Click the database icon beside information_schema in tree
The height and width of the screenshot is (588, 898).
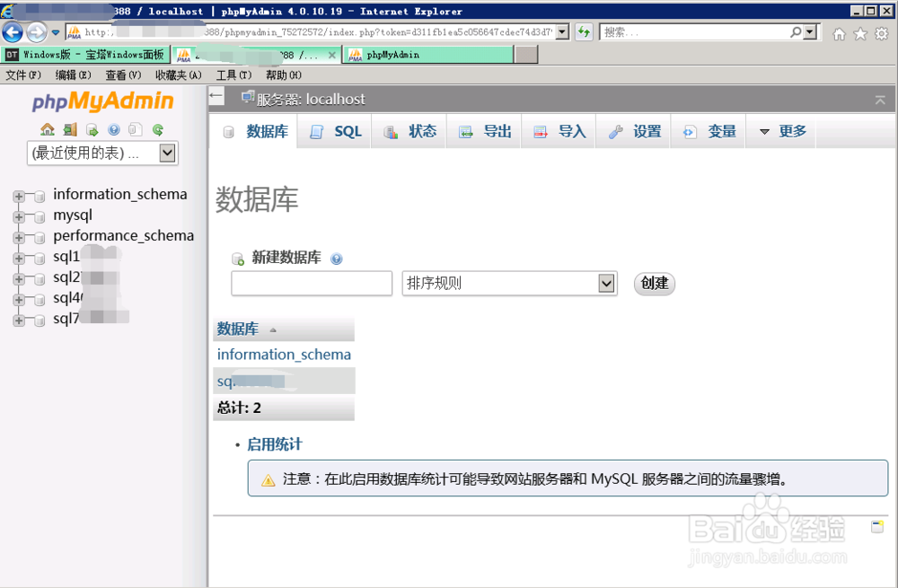(x=40, y=197)
